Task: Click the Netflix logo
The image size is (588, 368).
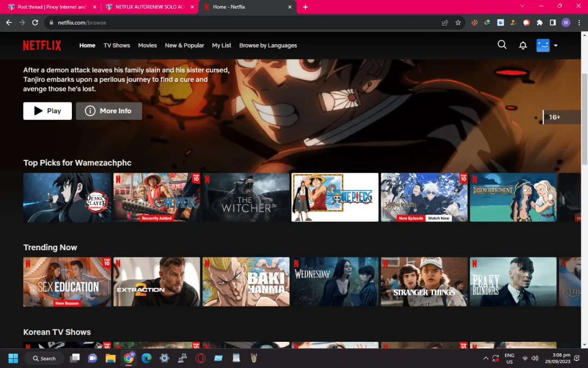Action: coord(42,45)
